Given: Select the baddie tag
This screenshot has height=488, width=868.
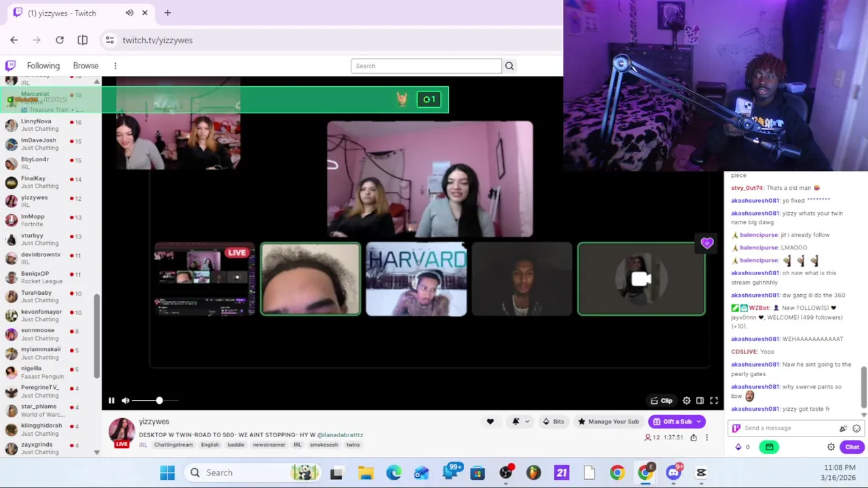Looking at the screenshot, I should point(236,445).
